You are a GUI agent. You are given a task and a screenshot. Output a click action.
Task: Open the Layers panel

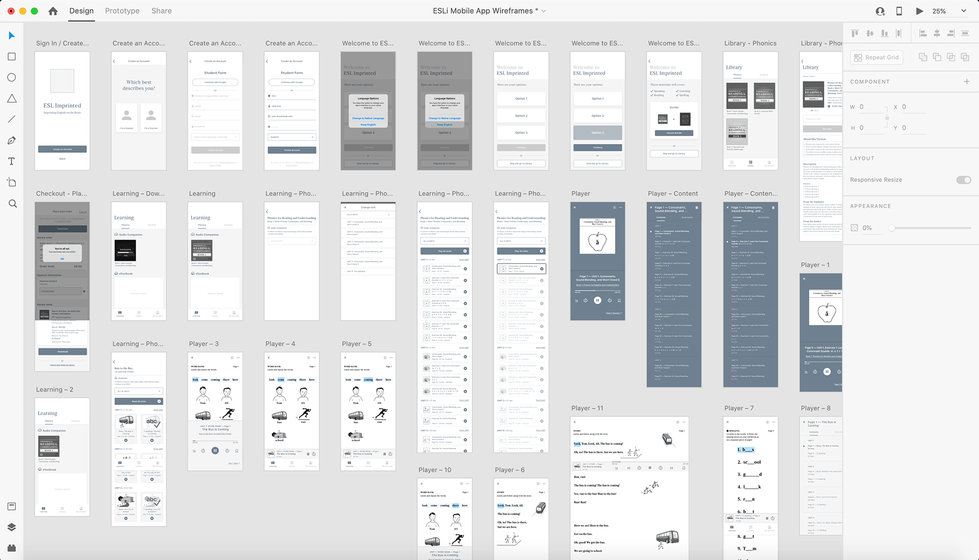(12, 527)
